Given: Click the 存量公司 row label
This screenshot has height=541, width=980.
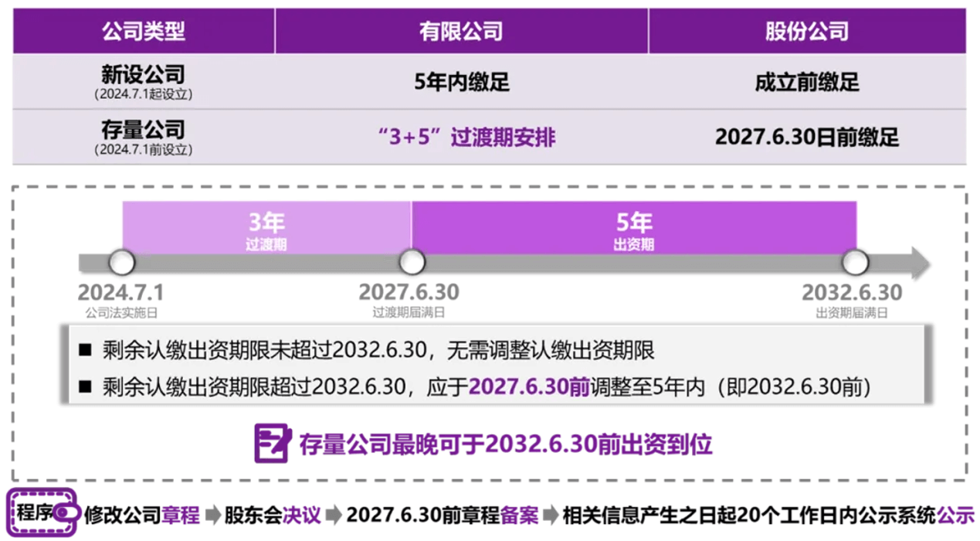Looking at the screenshot, I should 144,131.
